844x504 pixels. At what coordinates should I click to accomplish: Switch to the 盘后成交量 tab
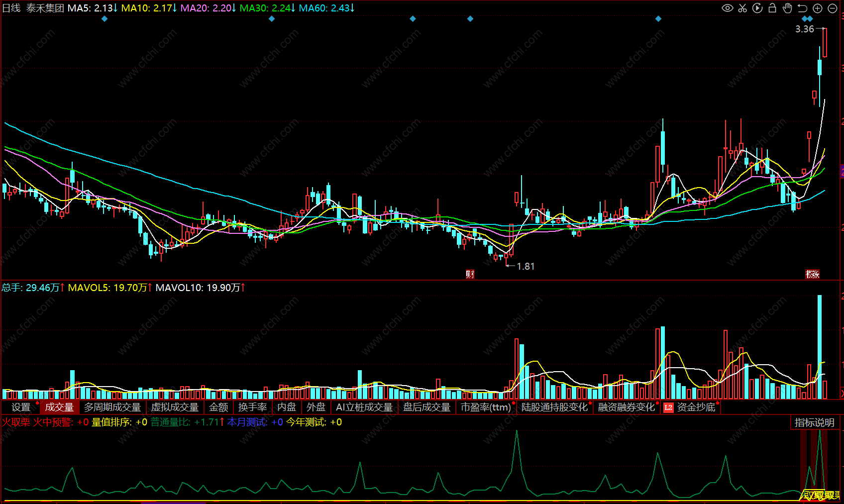click(426, 407)
